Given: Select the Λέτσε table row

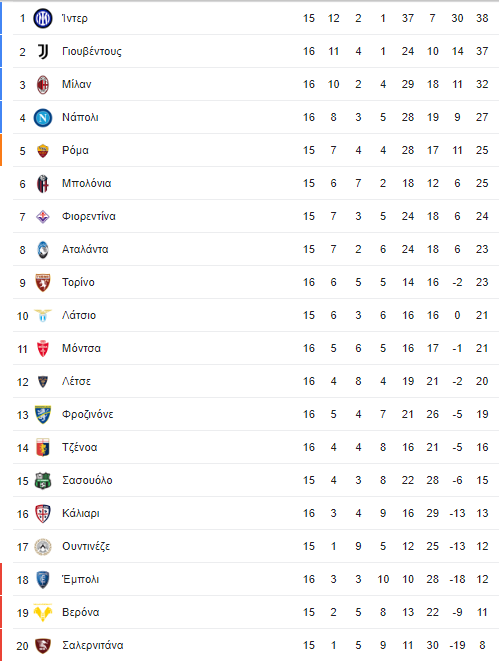Looking at the screenshot, I should (256, 381).
